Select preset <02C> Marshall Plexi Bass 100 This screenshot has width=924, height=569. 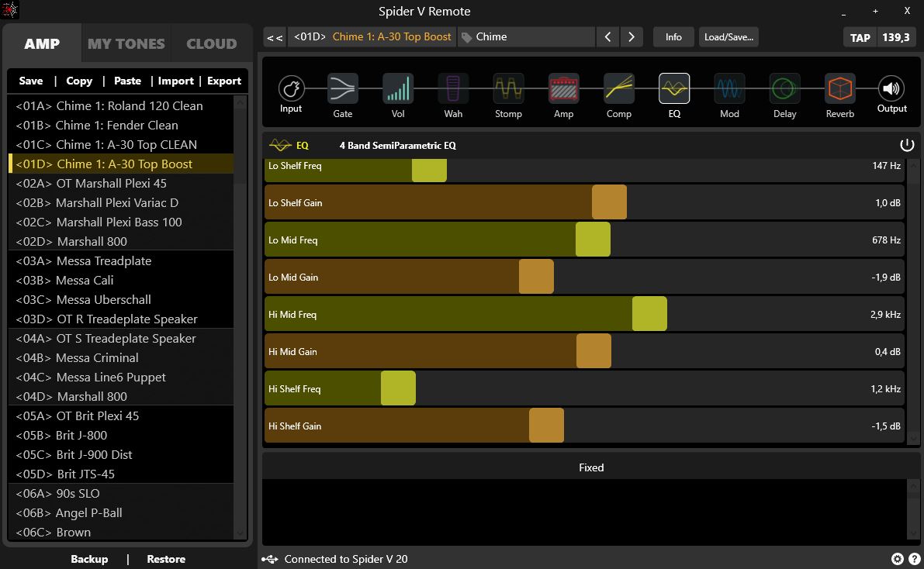pyautogui.click(x=121, y=222)
